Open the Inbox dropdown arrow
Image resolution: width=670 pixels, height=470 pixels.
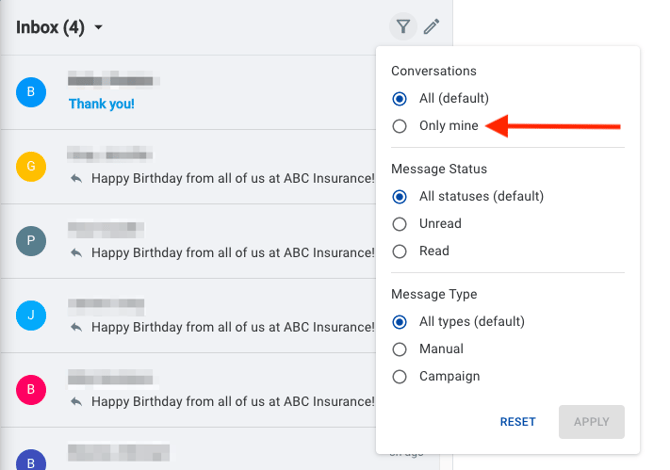click(x=98, y=28)
